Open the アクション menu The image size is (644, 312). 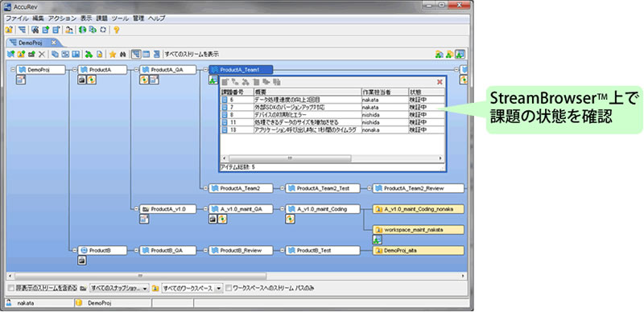point(62,18)
